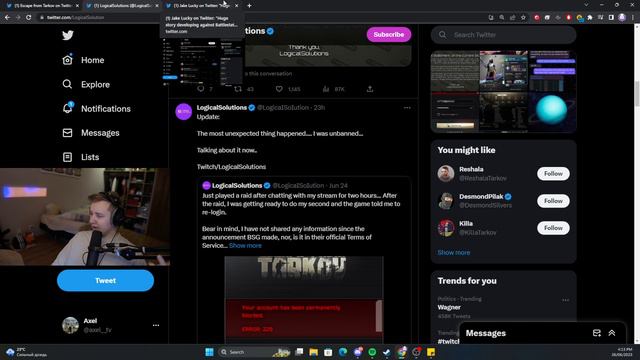This screenshot has height=360, width=640.
Task: View analytics icon showing 87K
Action: tap(333, 89)
